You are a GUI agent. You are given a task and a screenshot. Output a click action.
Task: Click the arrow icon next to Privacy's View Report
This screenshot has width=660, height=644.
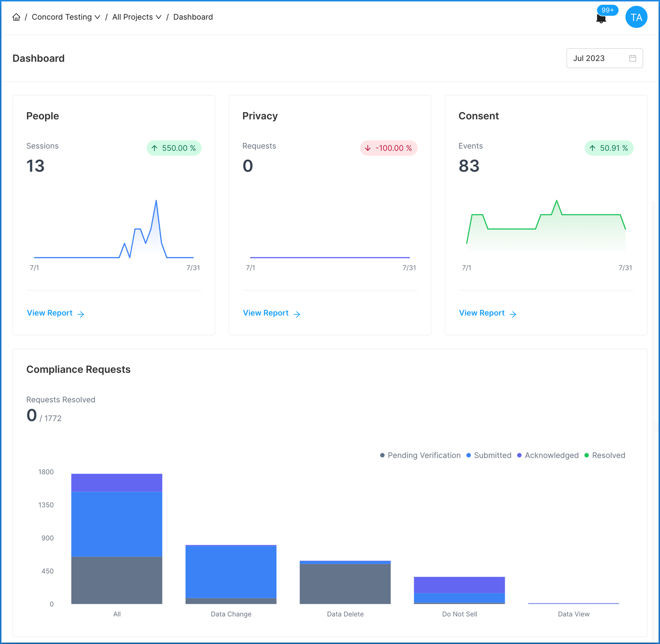(x=297, y=314)
